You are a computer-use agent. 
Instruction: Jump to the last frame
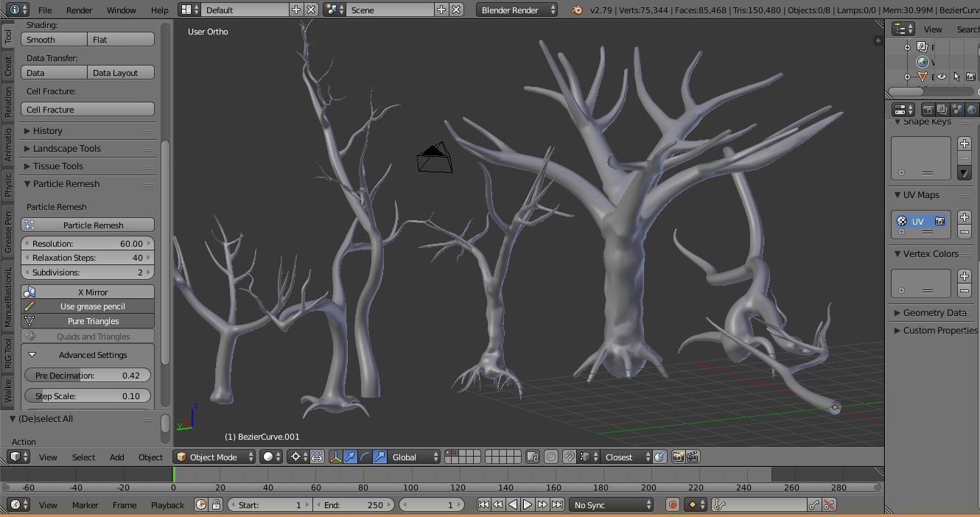tap(557, 504)
